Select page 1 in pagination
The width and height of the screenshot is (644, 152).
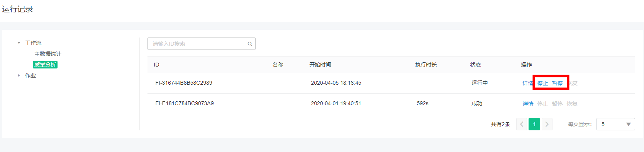534,124
